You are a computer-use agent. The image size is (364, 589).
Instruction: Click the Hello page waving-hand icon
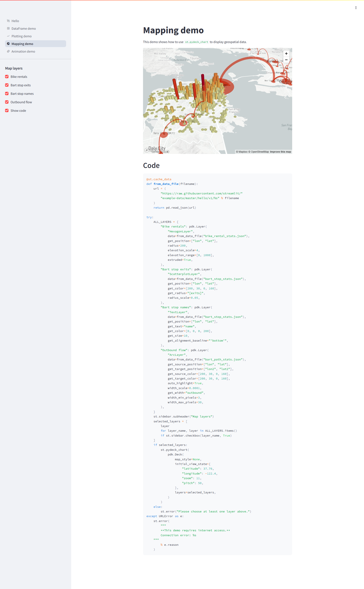(x=8, y=21)
